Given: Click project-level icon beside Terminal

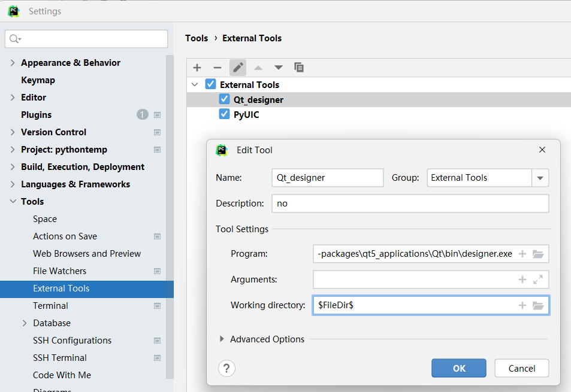Looking at the screenshot, I should pyautogui.click(x=158, y=306).
